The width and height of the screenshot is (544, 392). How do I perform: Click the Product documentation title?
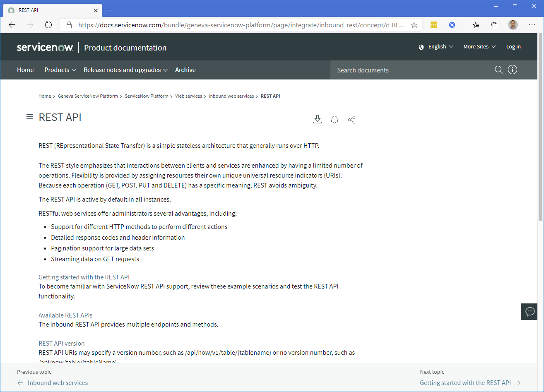coord(125,48)
